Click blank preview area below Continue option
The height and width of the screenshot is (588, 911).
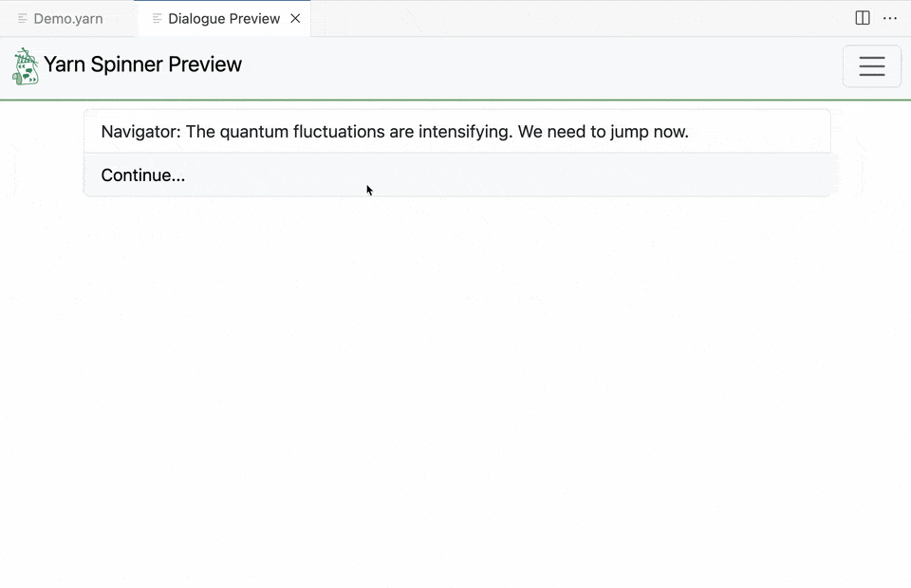pos(455,379)
